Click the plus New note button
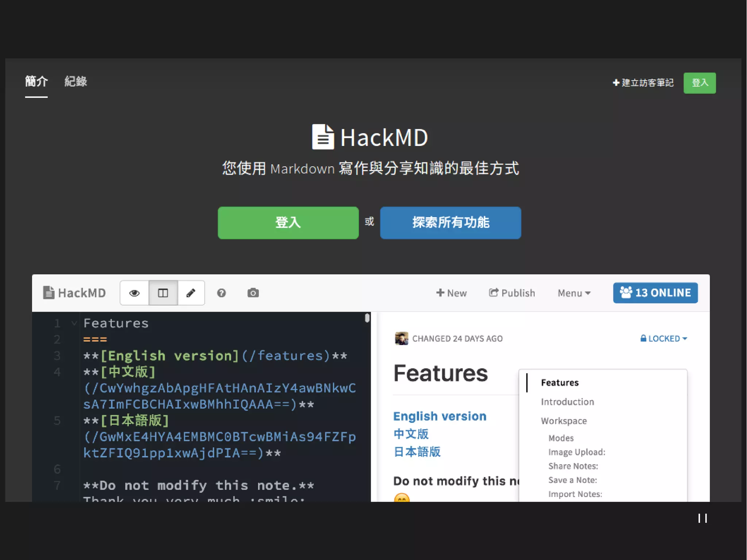Image resolution: width=747 pixels, height=560 pixels. pos(452,293)
